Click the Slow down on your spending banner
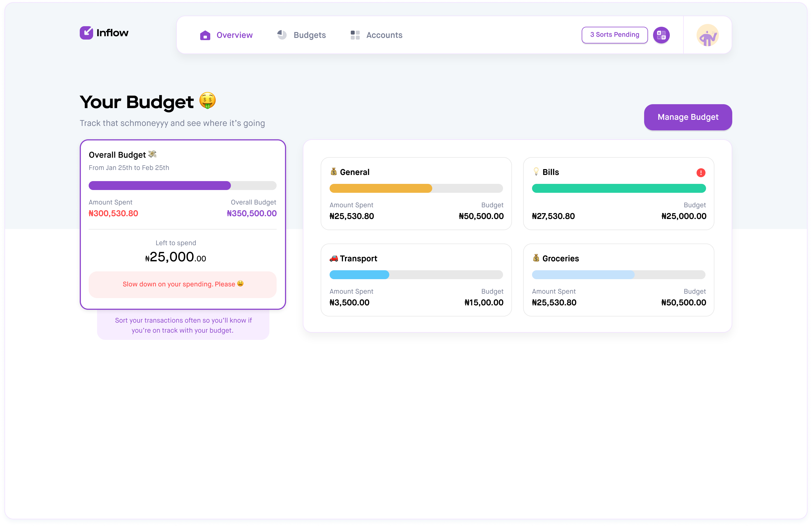Viewport: 812px width, 526px height. (183, 285)
